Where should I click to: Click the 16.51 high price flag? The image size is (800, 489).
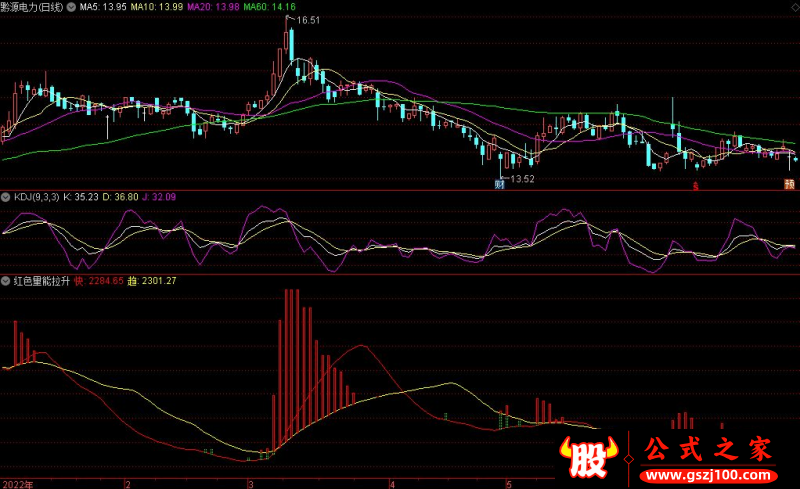pos(303,21)
